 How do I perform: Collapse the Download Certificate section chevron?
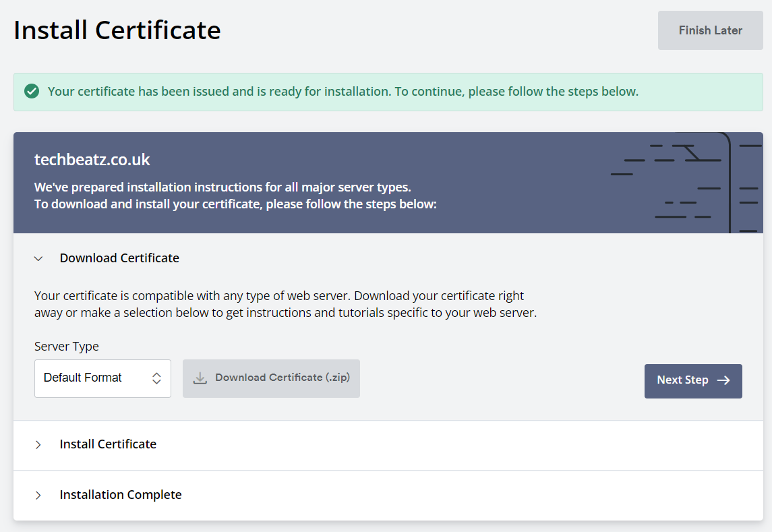38,258
